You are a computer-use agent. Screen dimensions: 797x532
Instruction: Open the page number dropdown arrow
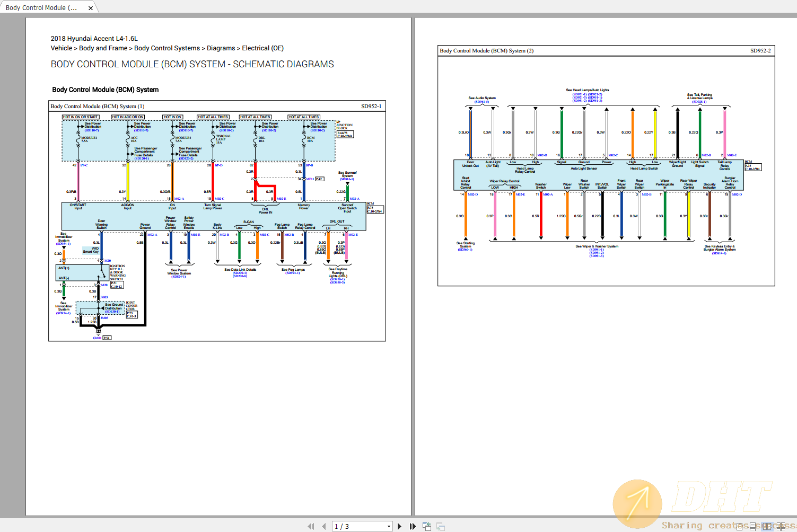tap(389, 526)
